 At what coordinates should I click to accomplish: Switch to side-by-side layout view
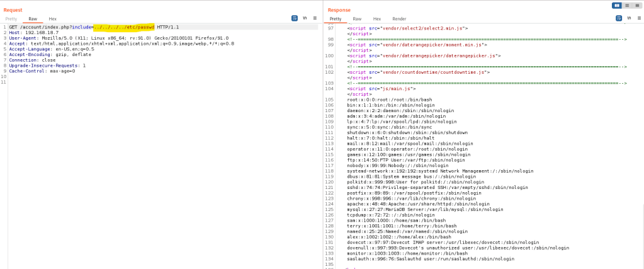pos(617,6)
